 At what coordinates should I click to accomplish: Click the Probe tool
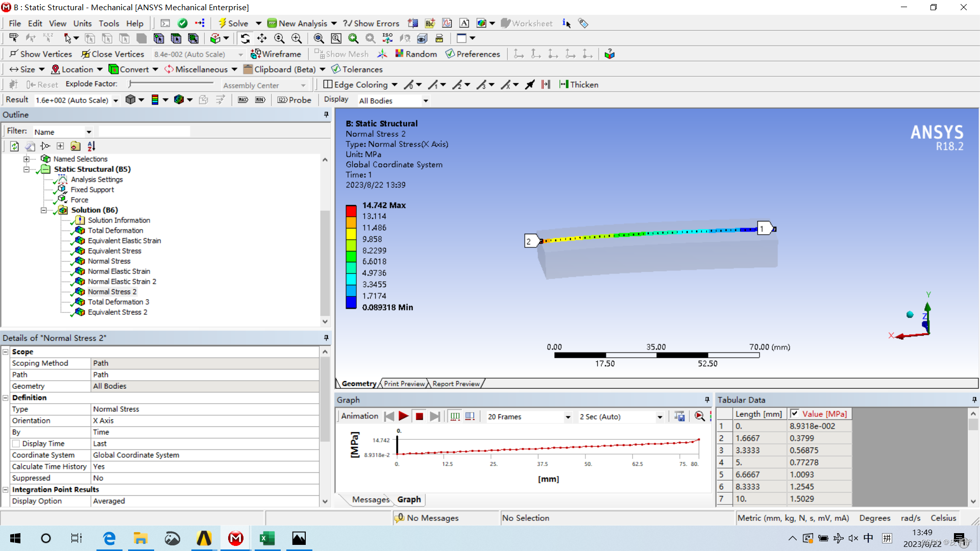pos(294,100)
